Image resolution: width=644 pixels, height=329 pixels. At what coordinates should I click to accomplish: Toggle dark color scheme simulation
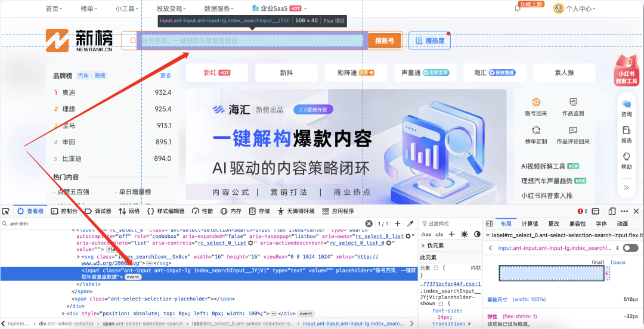pyautogui.click(x=477, y=234)
